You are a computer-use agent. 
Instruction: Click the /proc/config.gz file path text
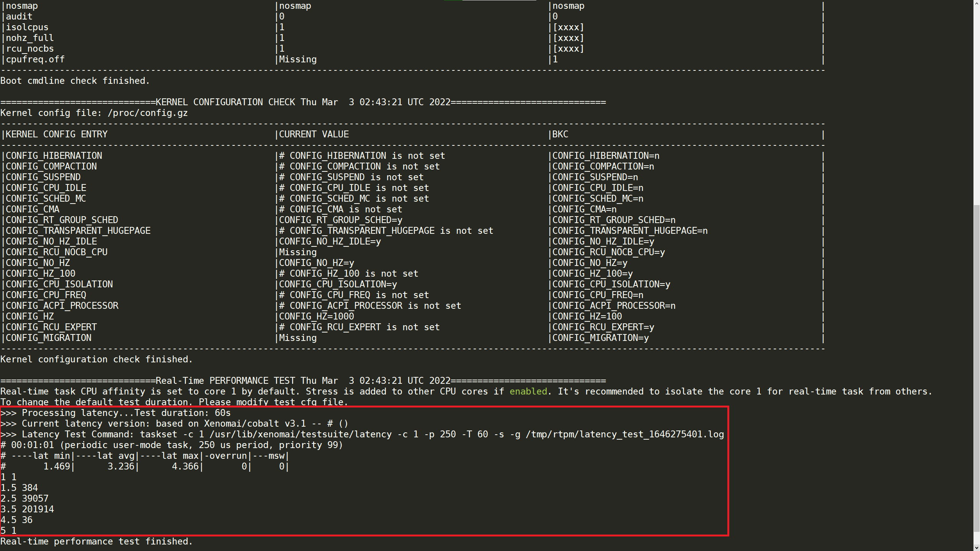pyautogui.click(x=147, y=113)
